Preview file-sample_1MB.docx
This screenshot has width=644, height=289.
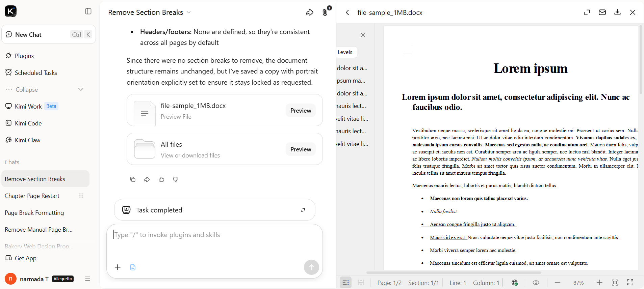(301, 110)
